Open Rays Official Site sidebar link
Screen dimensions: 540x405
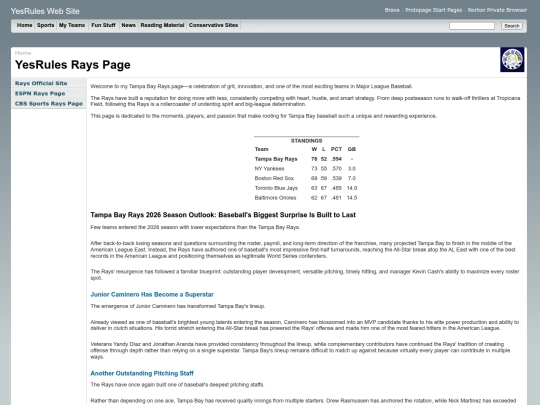point(41,83)
